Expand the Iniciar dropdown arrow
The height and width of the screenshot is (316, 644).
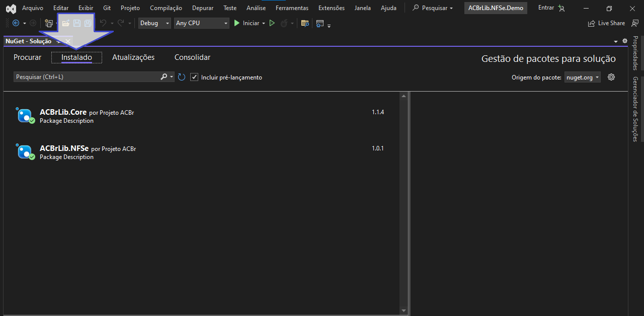point(264,23)
